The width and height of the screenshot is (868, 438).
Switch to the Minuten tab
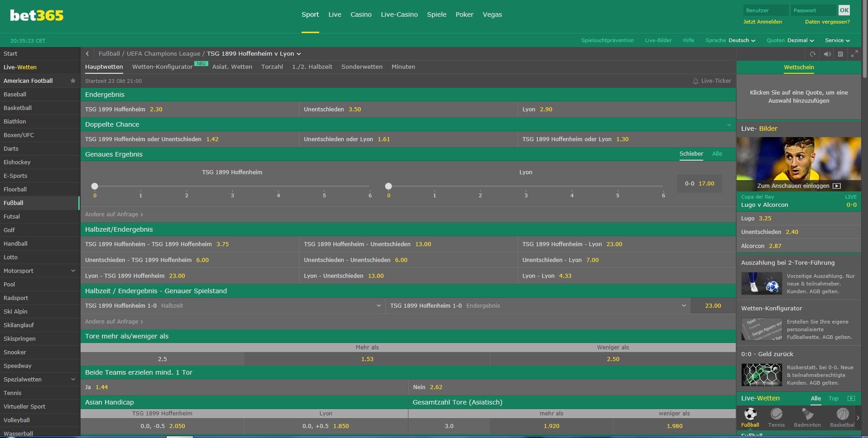[x=403, y=67]
